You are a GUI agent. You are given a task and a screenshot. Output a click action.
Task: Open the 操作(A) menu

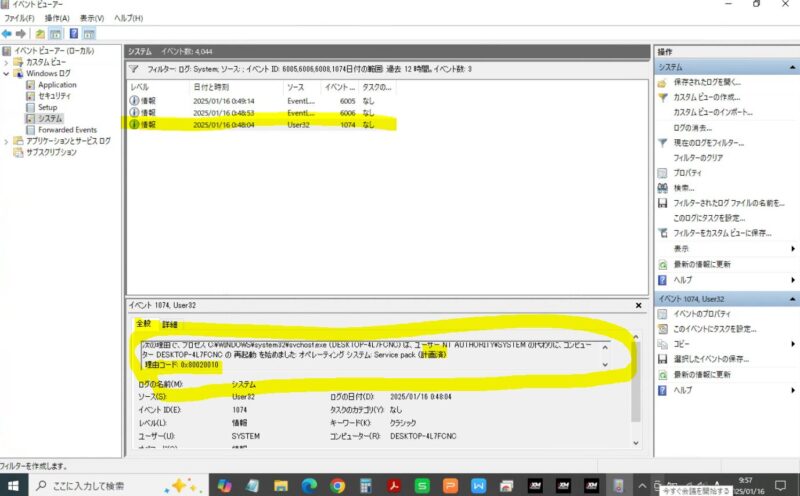(x=57, y=18)
